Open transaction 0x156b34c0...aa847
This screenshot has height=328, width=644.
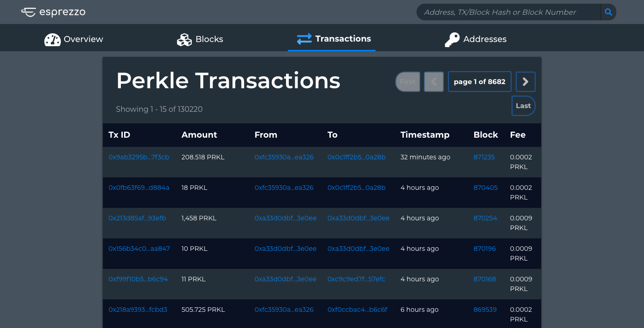coord(139,249)
